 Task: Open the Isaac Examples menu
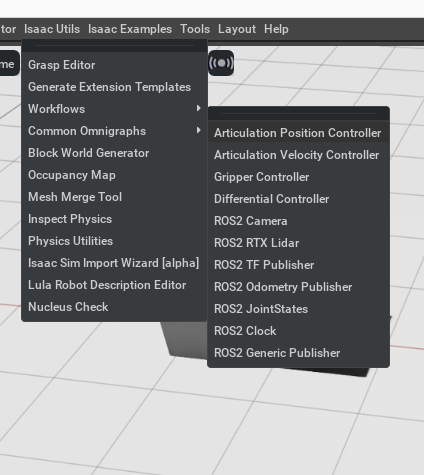[x=130, y=29]
